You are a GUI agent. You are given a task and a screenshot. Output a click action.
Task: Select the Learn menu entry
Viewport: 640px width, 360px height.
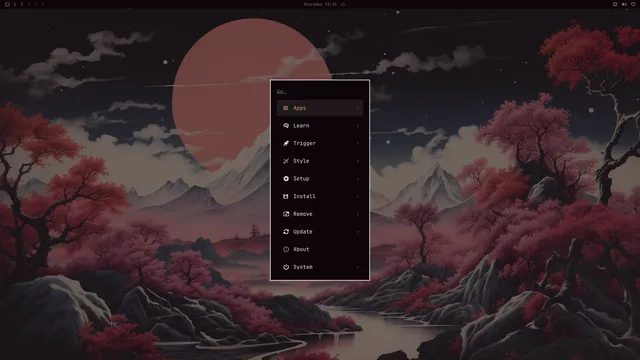point(320,126)
